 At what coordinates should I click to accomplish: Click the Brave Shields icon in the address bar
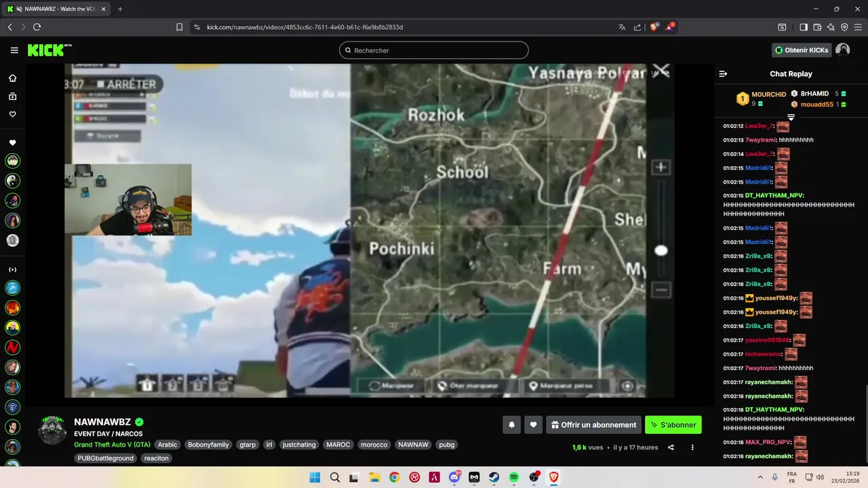click(654, 27)
